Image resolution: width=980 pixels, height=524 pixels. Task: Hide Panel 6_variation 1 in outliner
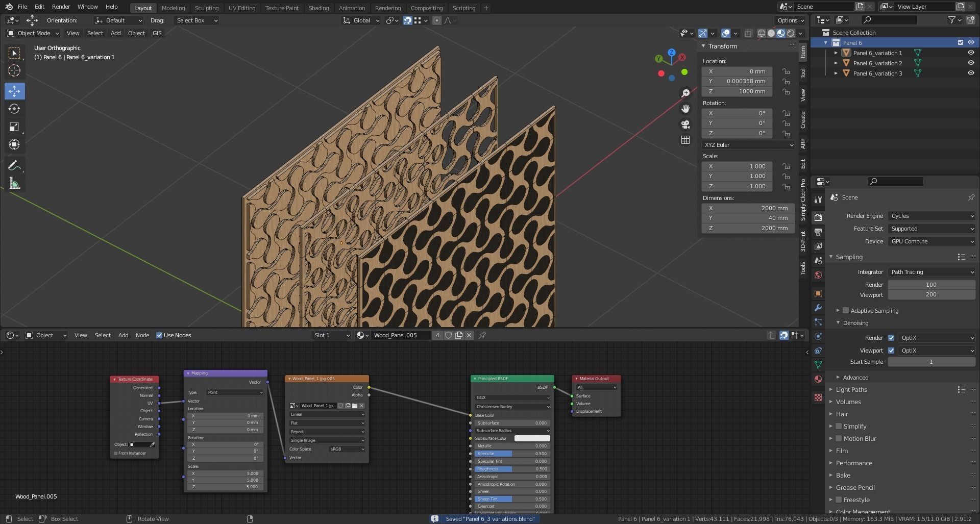pos(971,53)
